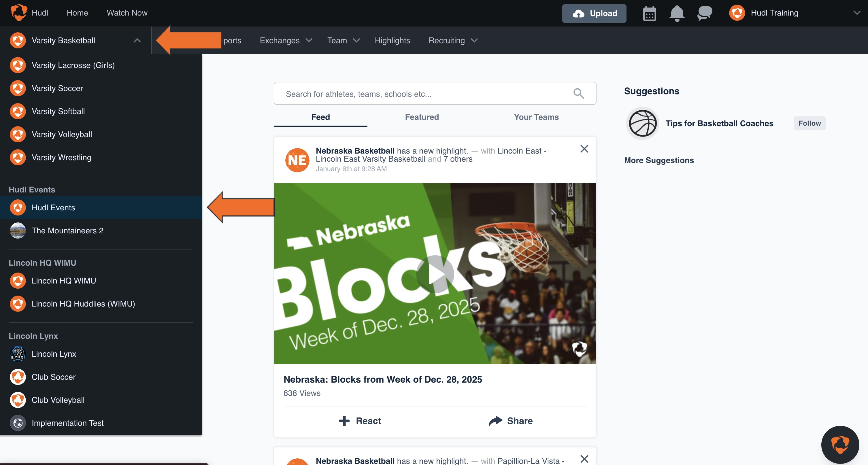Viewport: 868px width, 465px height.
Task: Select Lincoln HQ Huddlies (WIMU)
Action: (x=101, y=304)
